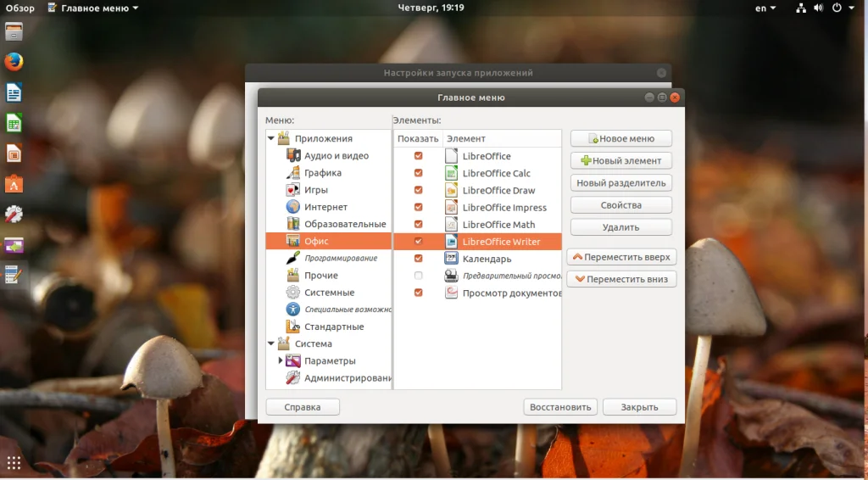Open the system tools wrench dock icon
This screenshot has height=480, width=868.
[x=14, y=214]
